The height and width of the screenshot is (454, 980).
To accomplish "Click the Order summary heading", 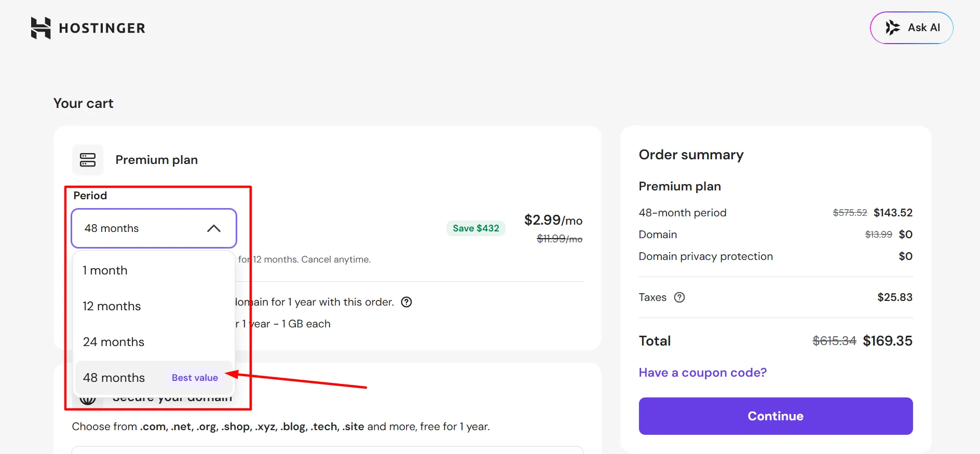I will pos(691,155).
